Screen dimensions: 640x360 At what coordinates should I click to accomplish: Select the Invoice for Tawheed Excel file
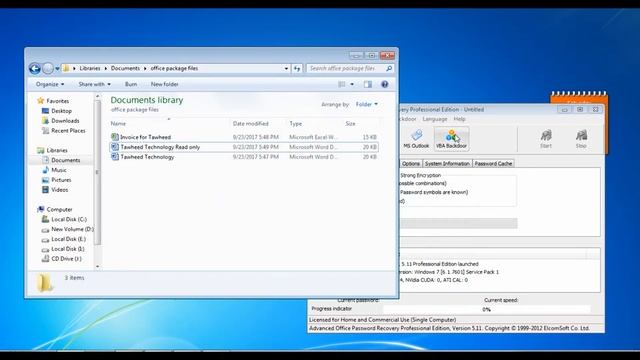pyautogui.click(x=244, y=137)
